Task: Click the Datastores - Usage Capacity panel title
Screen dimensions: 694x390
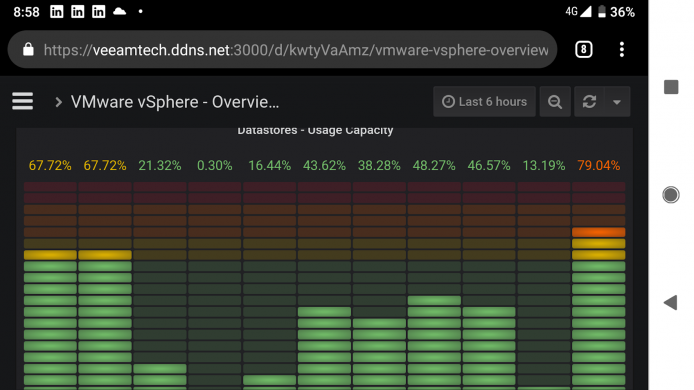Action: (x=315, y=131)
